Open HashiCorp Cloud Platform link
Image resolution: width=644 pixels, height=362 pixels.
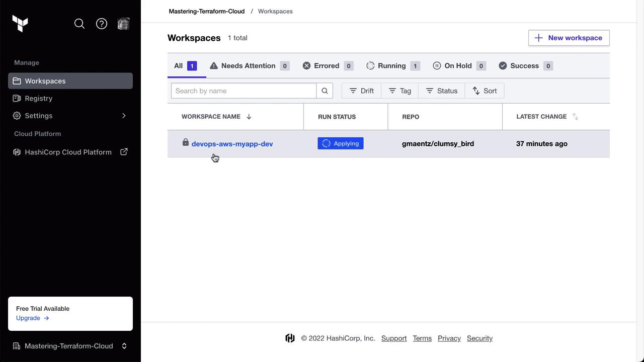[x=68, y=152]
